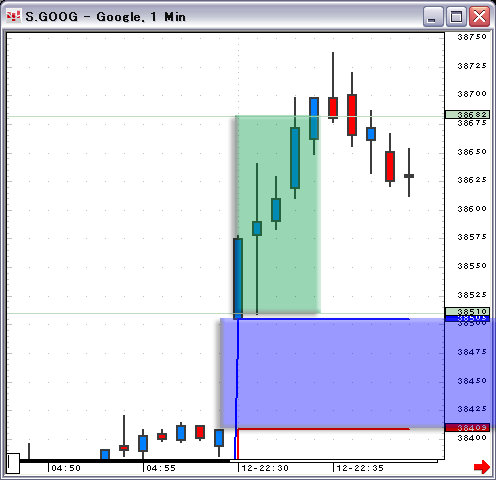
Task: Click the red right arrow icon
Action: pos(482,467)
